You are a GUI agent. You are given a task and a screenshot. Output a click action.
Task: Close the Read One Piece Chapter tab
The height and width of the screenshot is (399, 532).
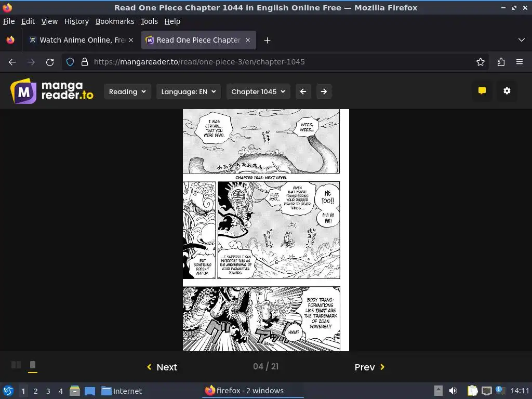tap(248, 40)
